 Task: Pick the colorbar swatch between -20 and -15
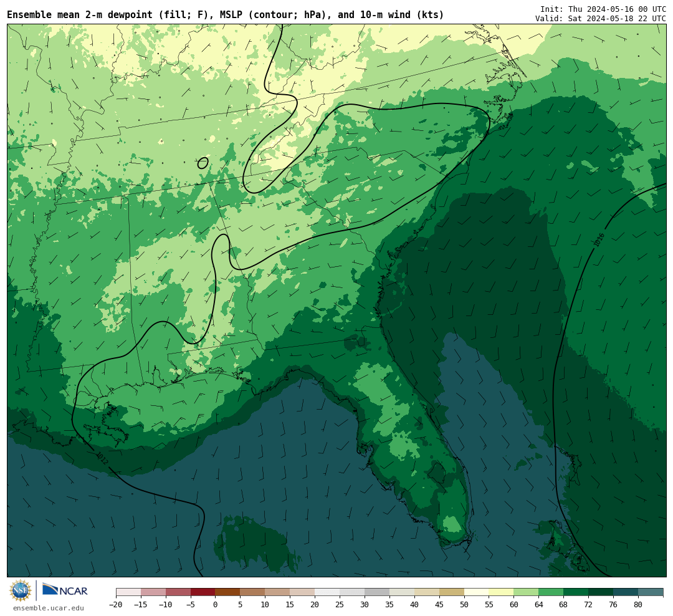128,592
